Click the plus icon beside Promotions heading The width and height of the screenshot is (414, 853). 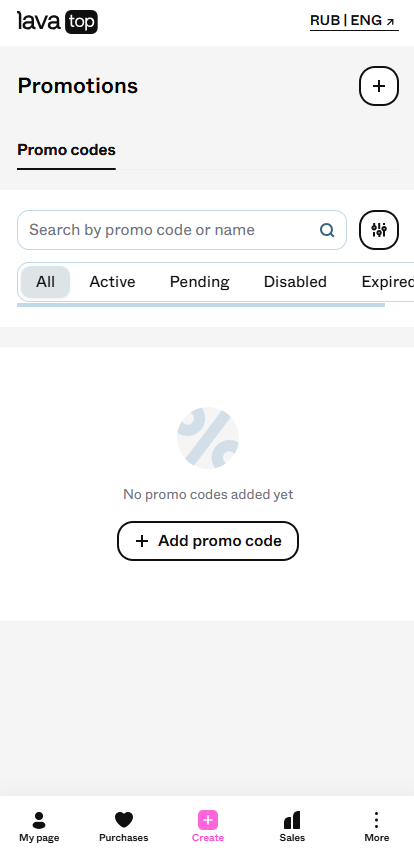(379, 86)
